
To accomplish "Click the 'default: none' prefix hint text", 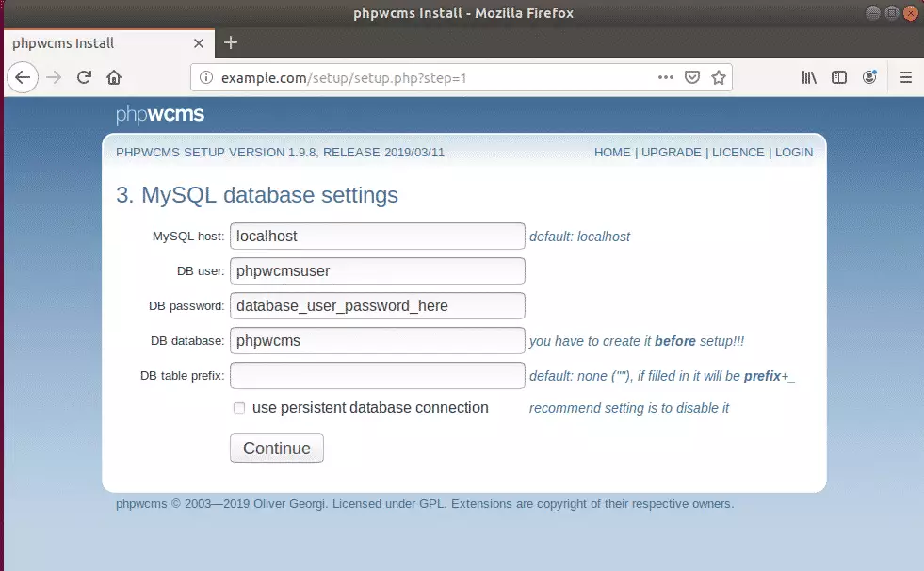I will (662, 376).
